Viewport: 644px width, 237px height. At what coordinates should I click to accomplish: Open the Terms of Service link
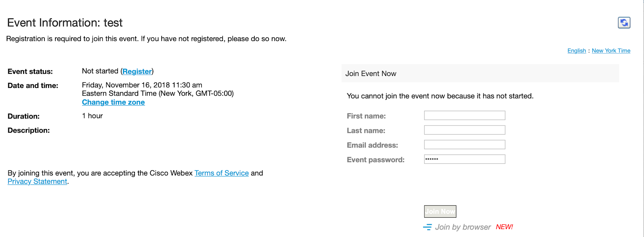pos(222,173)
